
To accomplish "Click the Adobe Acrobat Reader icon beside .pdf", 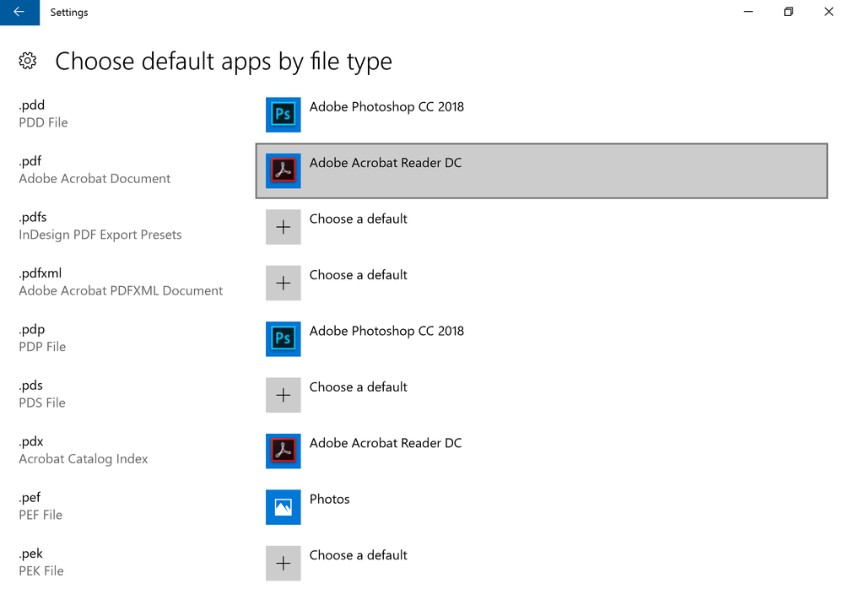I will pos(283,170).
